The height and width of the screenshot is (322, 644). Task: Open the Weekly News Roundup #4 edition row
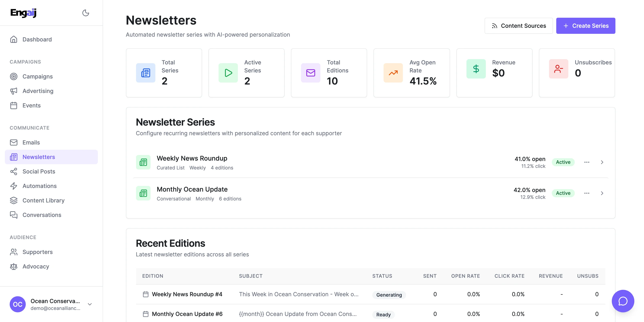tap(187, 294)
